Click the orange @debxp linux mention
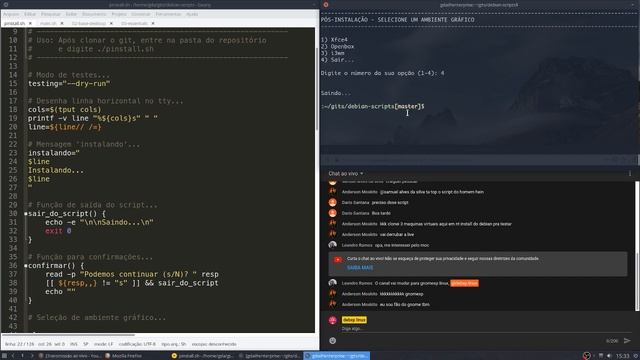Viewport: 640px width, 360px height. point(464,283)
